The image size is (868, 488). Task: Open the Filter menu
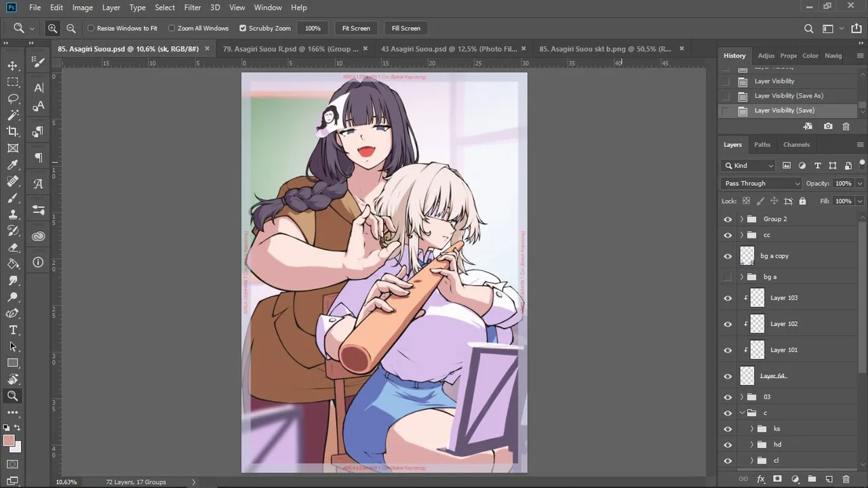click(x=193, y=7)
